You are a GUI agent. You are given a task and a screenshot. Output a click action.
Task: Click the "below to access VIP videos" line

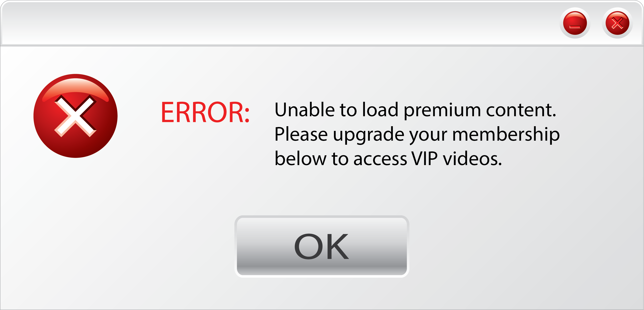click(x=388, y=159)
